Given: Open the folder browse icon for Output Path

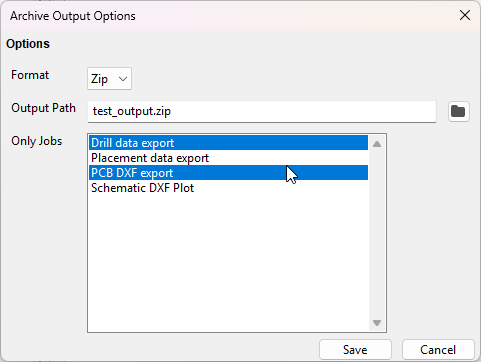Looking at the screenshot, I should [458, 111].
